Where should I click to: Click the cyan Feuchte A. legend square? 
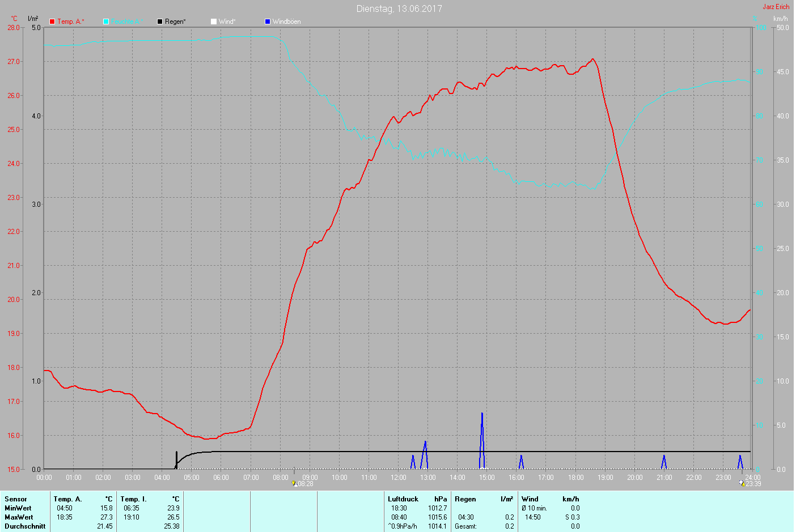[106, 22]
